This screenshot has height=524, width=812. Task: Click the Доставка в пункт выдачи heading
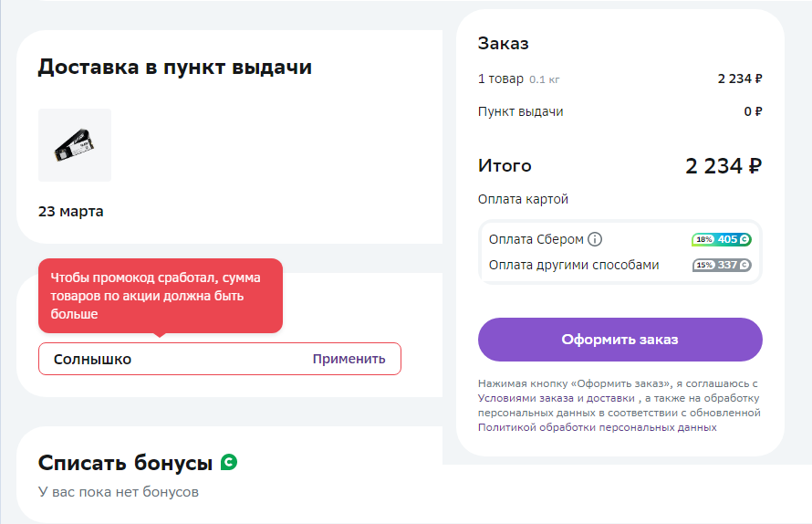point(175,67)
